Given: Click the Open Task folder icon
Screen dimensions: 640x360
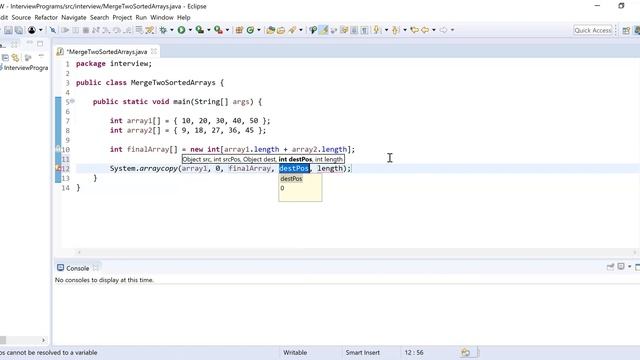Looking at the screenshot, I should [x=281, y=30].
